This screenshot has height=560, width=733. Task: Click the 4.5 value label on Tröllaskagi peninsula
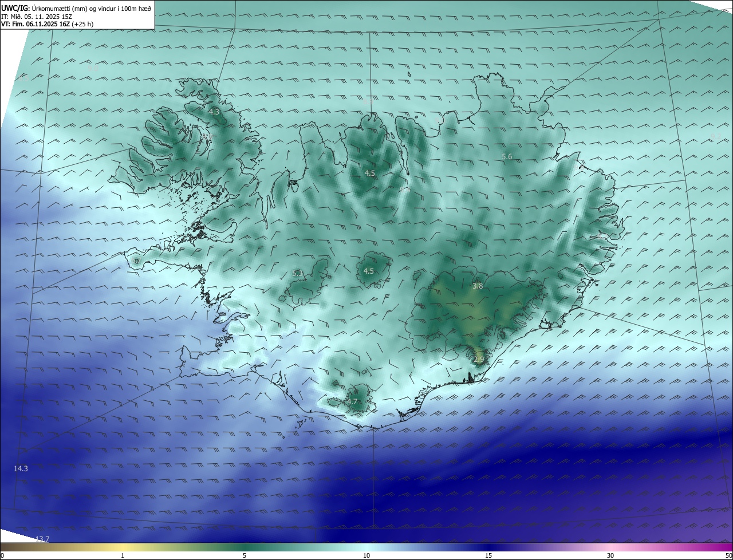pos(370,173)
